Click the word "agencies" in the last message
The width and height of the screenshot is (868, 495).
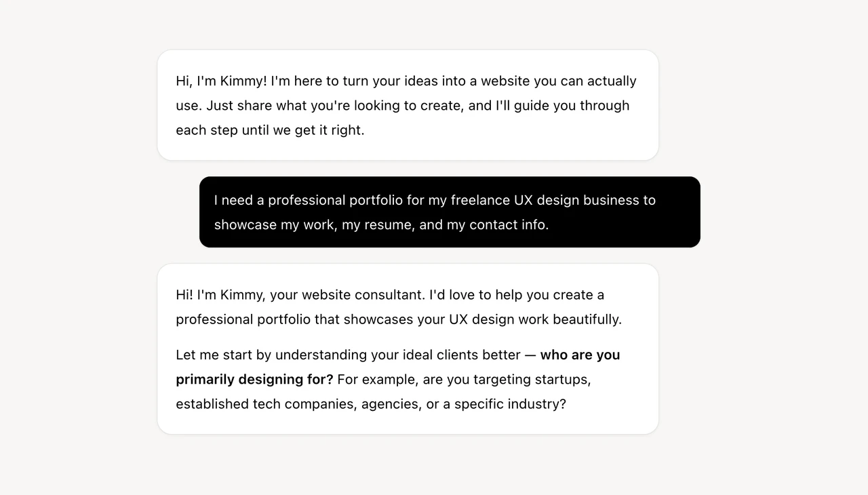391,404
